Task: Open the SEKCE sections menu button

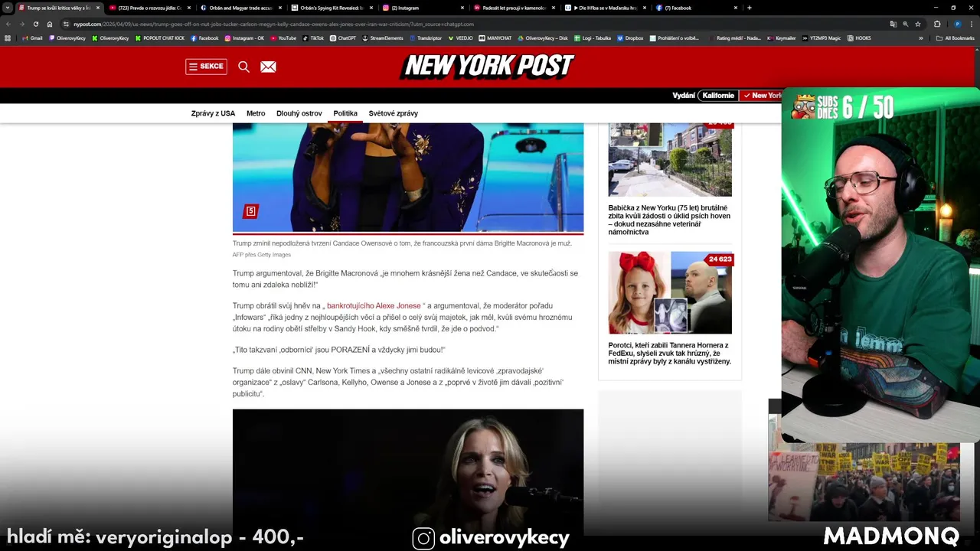Action: [x=206, y=67]
